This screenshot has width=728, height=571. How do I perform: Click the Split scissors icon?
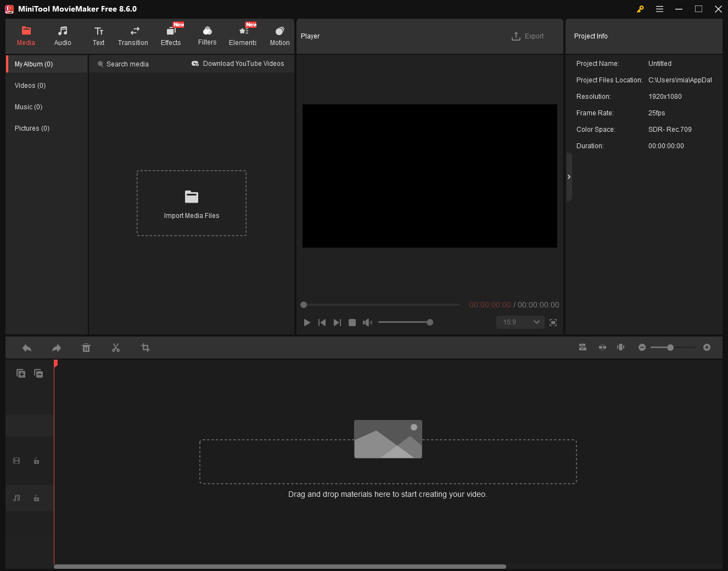(x=116, y=348)
